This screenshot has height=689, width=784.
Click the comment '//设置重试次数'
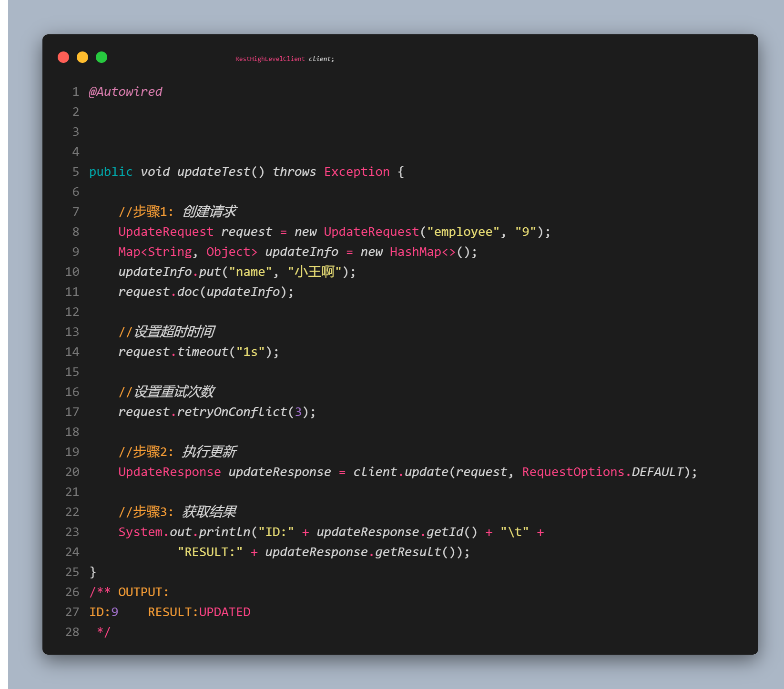(166, 392)
